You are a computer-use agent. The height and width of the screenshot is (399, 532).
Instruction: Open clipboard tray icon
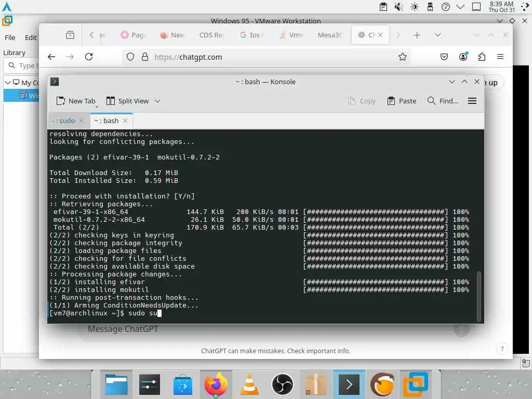click(383, 7)
